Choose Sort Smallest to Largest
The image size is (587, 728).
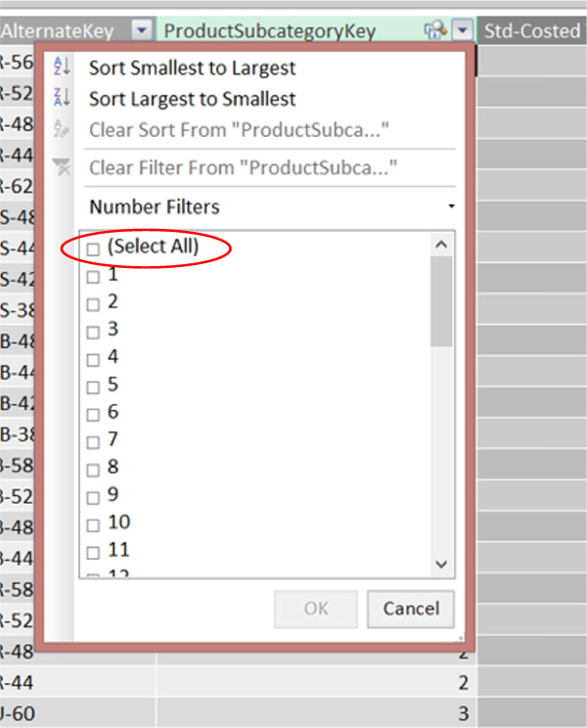click(192, 68)
